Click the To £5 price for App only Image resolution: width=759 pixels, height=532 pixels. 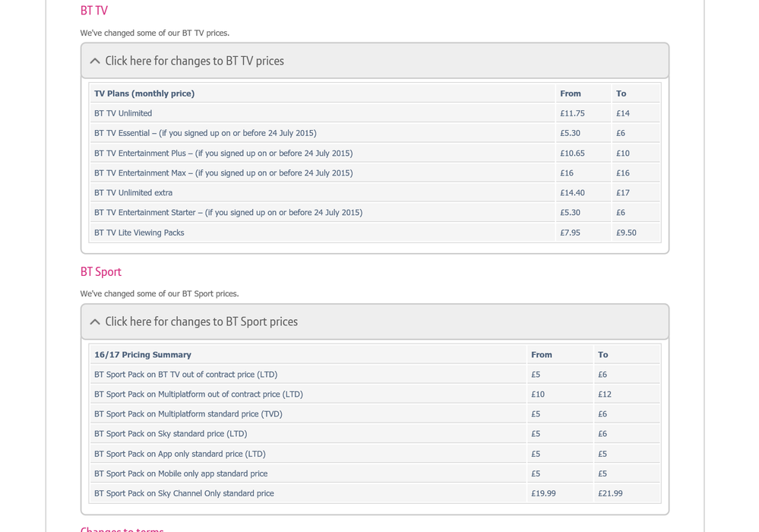602,454
